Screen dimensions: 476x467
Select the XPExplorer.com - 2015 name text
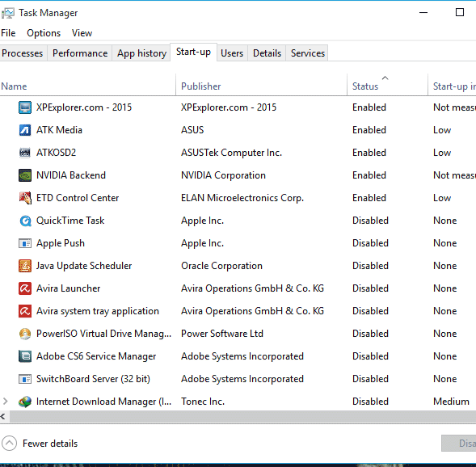pyautogui.click(x=84, y=107)
